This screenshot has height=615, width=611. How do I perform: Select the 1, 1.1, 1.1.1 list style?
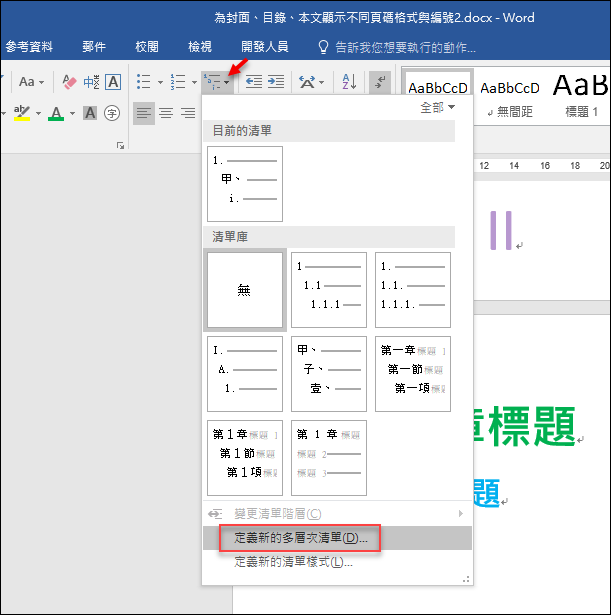(329, 290)
